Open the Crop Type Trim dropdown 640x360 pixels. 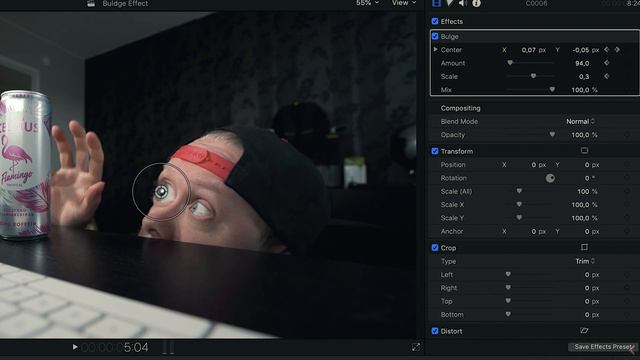coord(585,261)
